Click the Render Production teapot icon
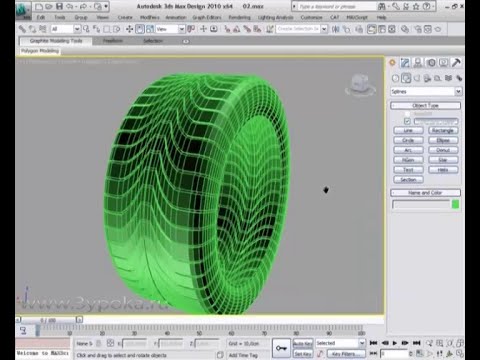This screenshot has height=360, width=480. pos(438,29)
